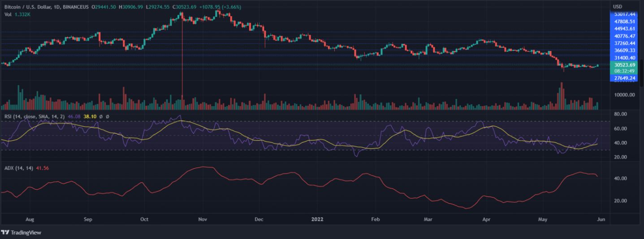This screenshot has height=239, width=644.
Task: Click the Nov marker on the time axis
Action: click(202, 219)
